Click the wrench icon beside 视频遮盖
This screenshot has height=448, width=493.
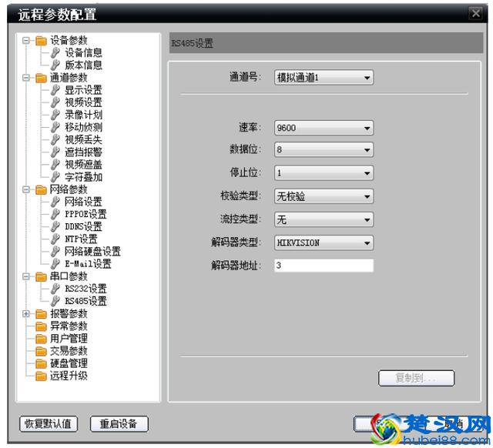55,165
